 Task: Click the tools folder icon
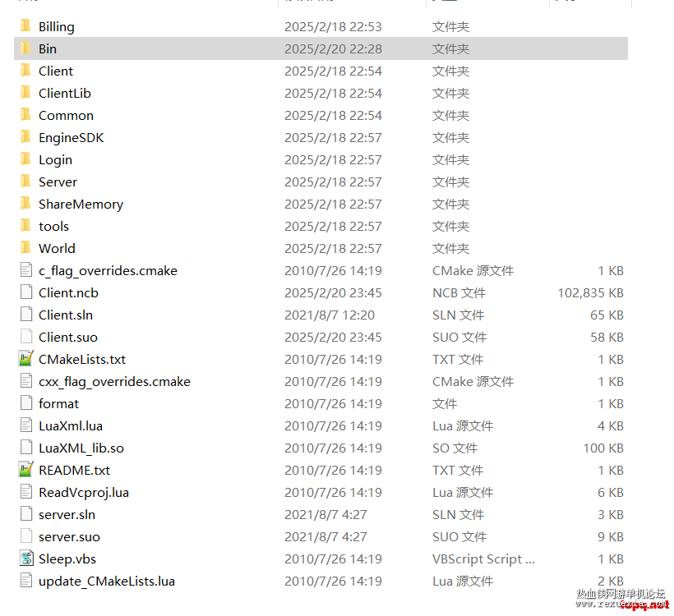point(25,226)
